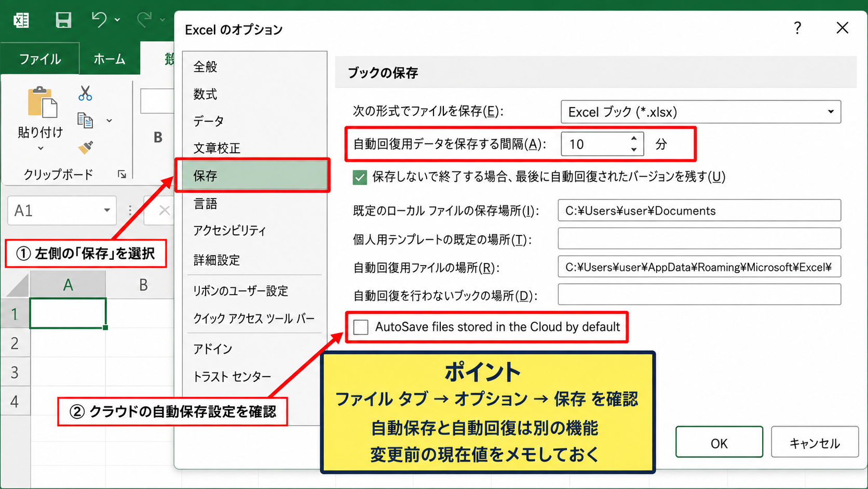Click the 個人用テンプレートの既定の場所 field
The width and height of the screenshot is (868, 489).
(x=699, y=239)
